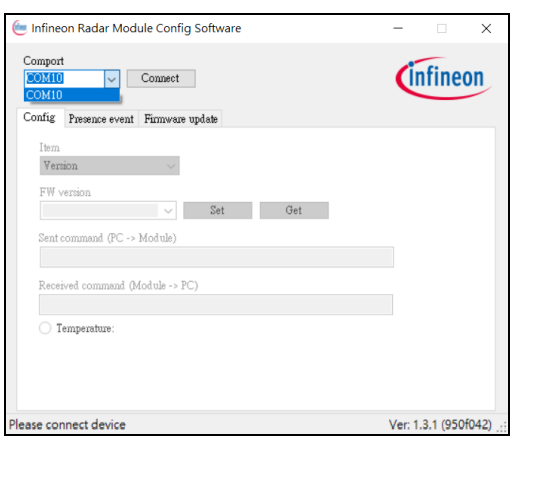The image size is (538, 478).
Task: Switch to the Presence event tab
Action: [101, 119]
